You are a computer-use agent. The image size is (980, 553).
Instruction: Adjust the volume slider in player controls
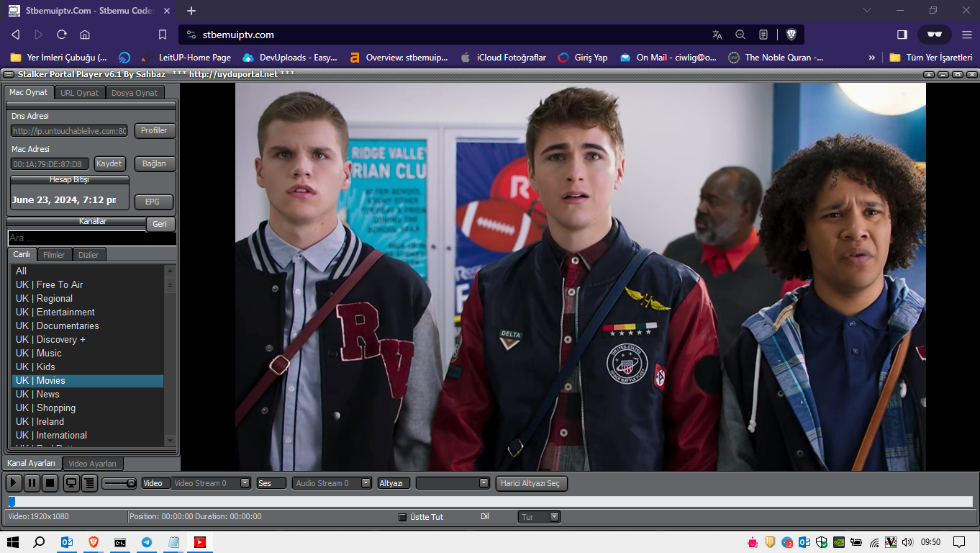(x=119, y=483)
